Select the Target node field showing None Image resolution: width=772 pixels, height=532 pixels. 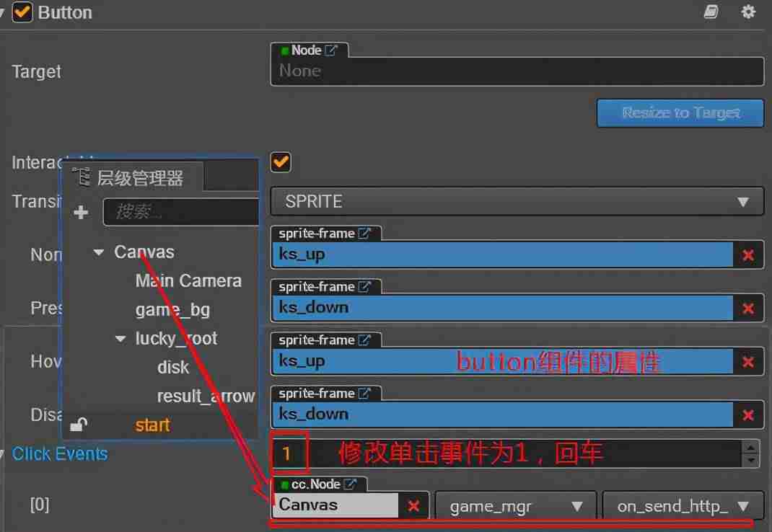[517, 71]
